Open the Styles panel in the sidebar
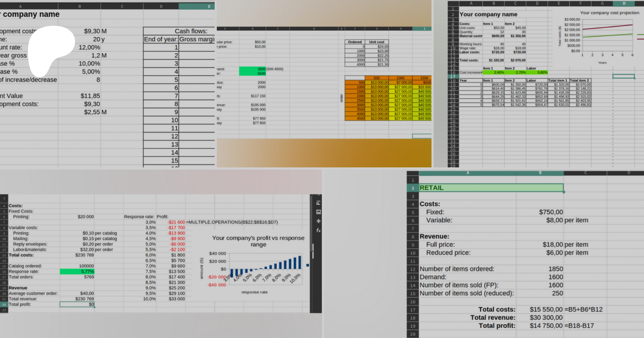 [x=318, y=203]
